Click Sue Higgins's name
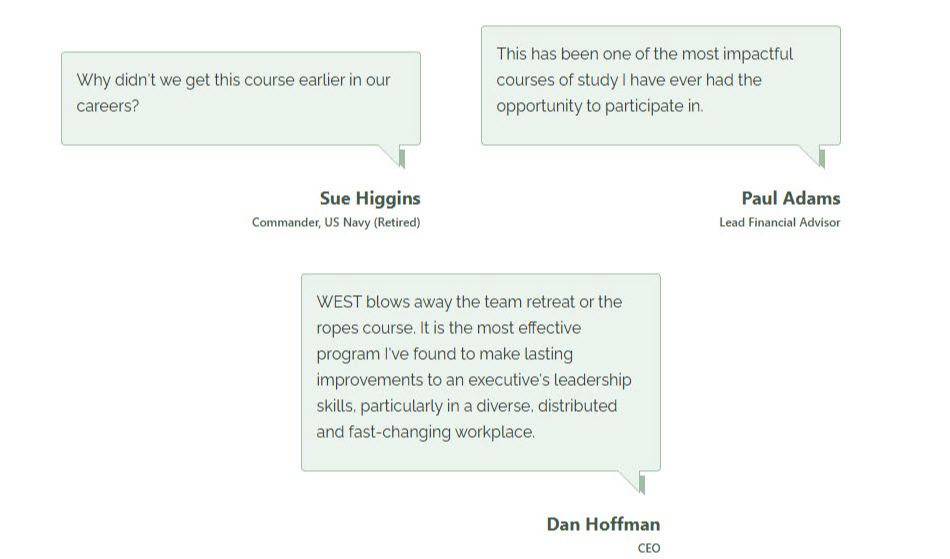The image size is (950, 559). tap(370, 199)
